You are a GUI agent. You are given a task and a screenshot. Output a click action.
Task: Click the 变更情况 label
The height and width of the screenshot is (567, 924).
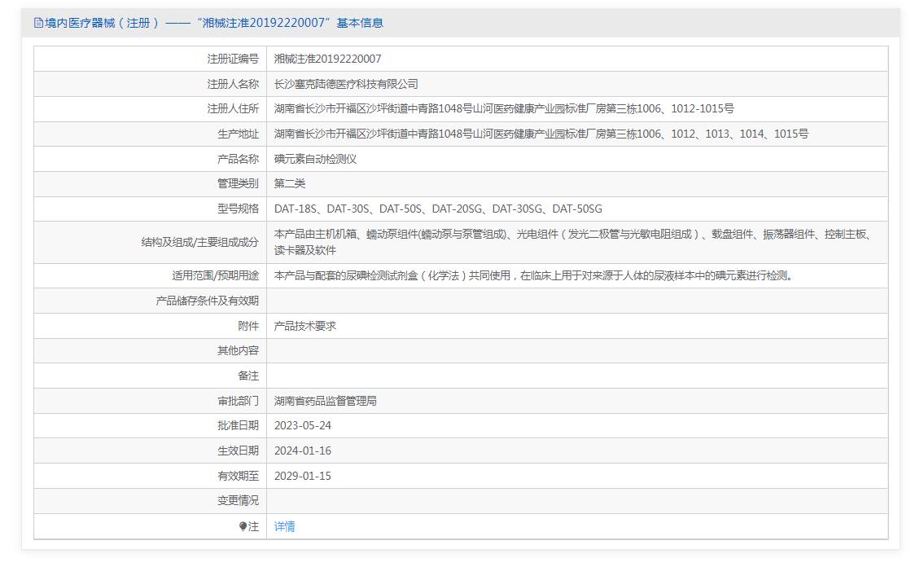[238, 500]
